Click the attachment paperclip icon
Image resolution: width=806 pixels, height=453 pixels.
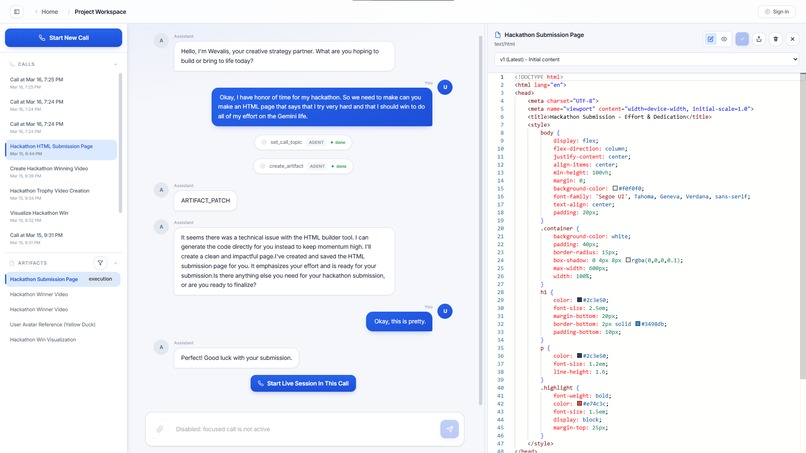(160, 429)
